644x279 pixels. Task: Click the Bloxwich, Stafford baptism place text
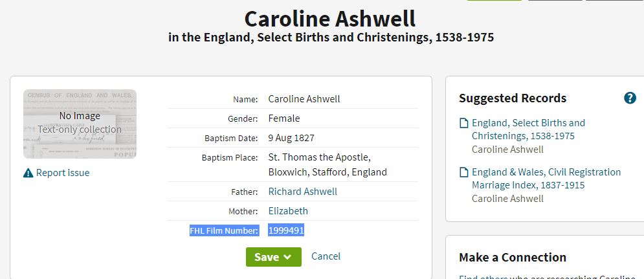click(328, 172)
